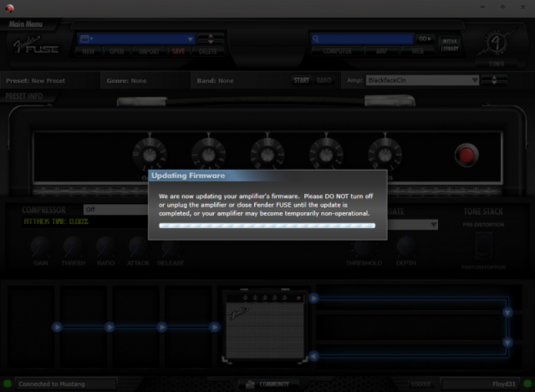Screen dimensions: 535x392
Task: Click the red power jewel light on amp
Action: coord(466,155)
